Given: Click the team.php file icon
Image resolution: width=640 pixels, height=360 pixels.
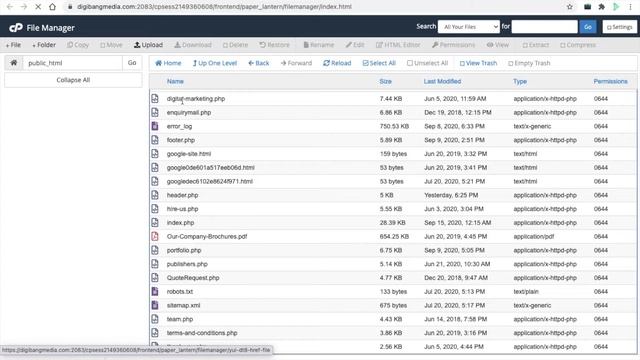Looking at the screenshot, I should tap(155, 319).
